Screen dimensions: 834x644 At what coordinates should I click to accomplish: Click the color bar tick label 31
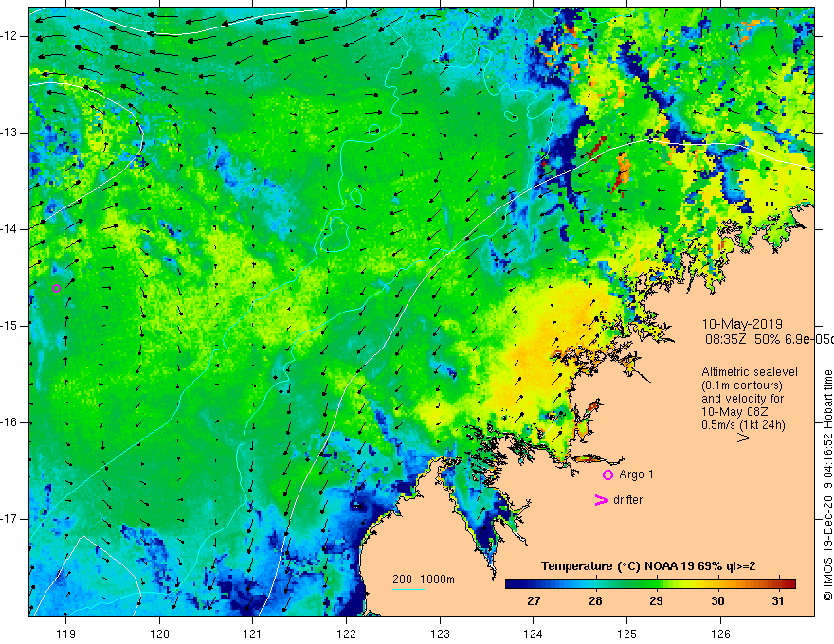pyautogui.click(x=778, y=601)
